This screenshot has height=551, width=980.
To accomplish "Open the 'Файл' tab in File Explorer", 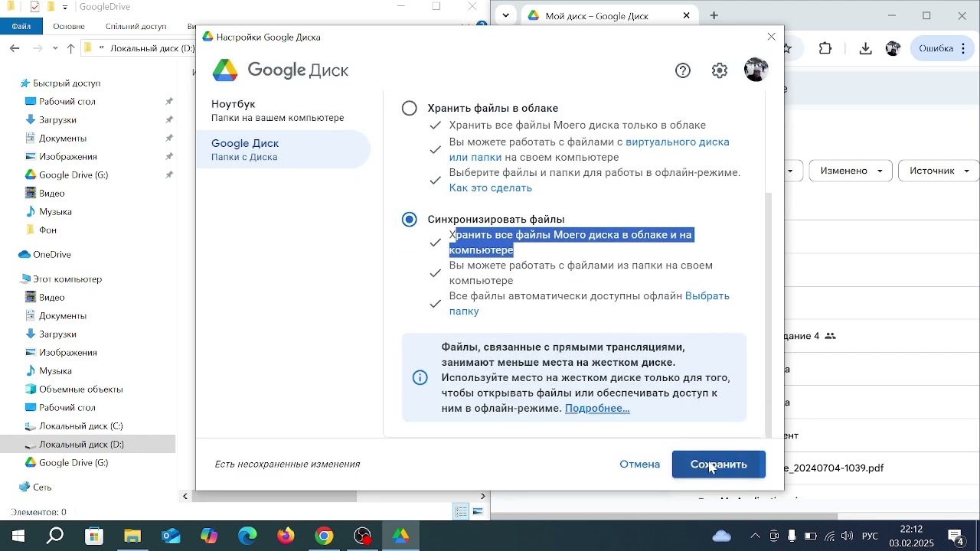I will tap(21, 26).
